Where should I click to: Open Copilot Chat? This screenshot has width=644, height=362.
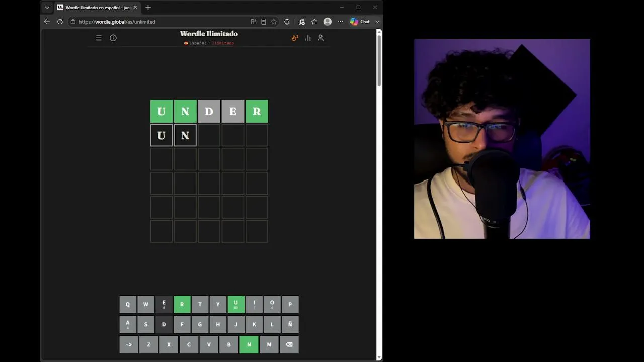(x=360, y=22)
